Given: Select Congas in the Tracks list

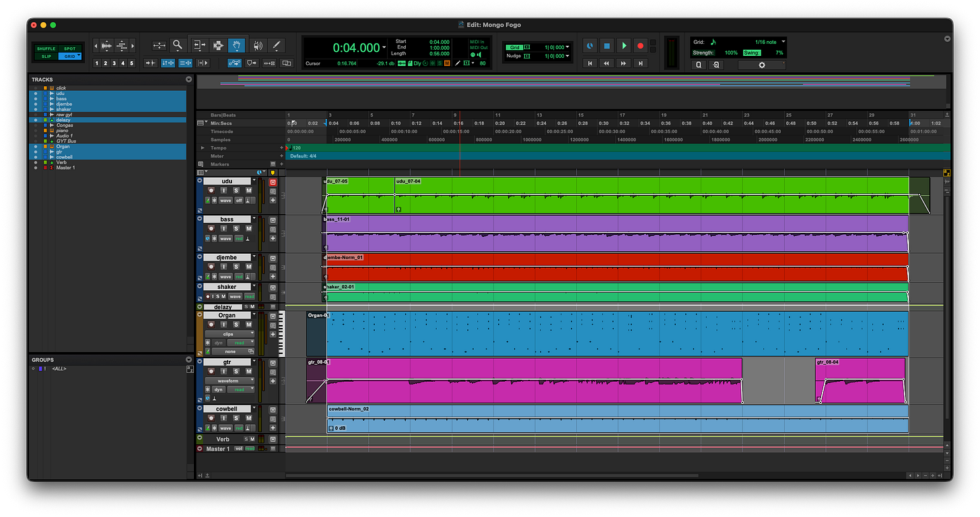Looking at the screenshot, I should click(65, 125).
